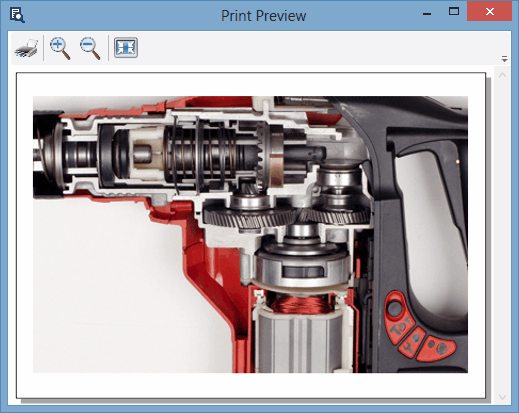This screenshot has height=413, width=519.
Task: Click the scrollbar up arrow
Action: click(x=502, y=75)
